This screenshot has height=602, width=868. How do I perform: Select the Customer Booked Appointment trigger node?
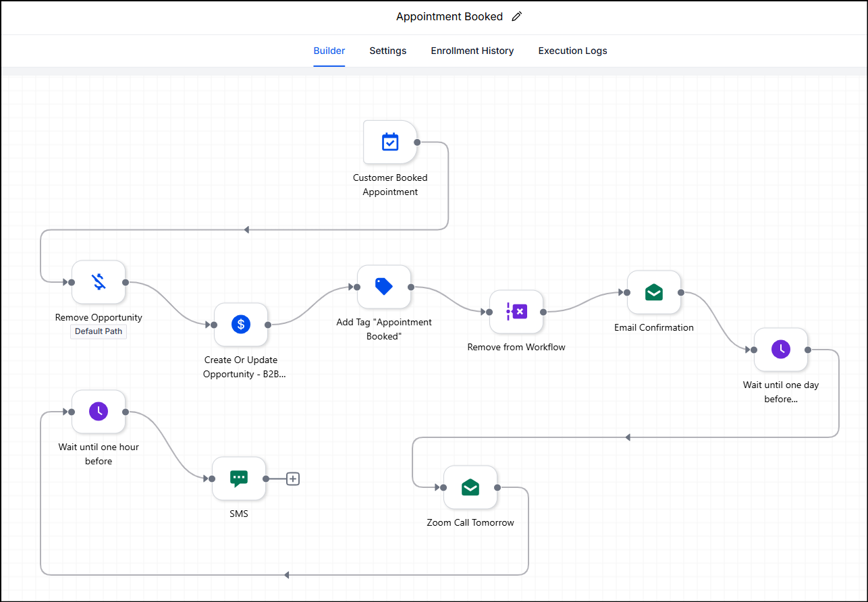[390, 142]
